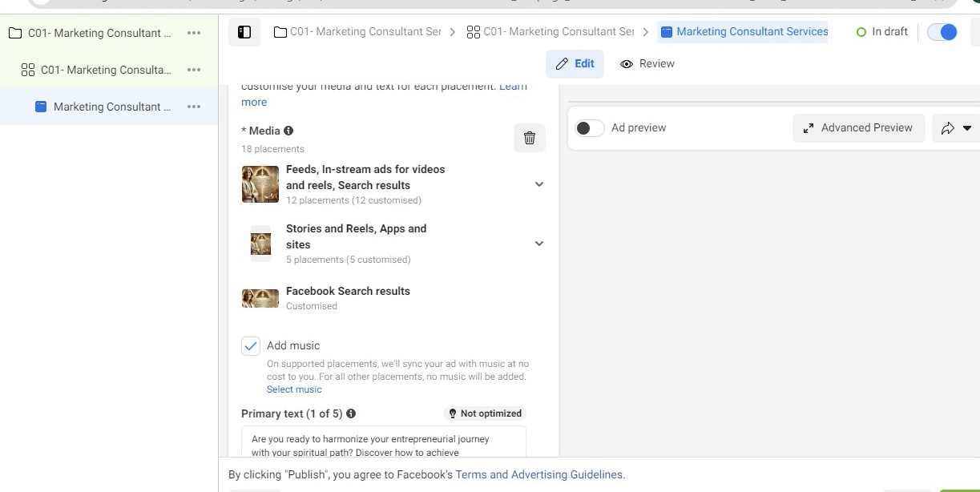Select the Marketing Consultant ad icon in sidebar

[x=41, y=106]
